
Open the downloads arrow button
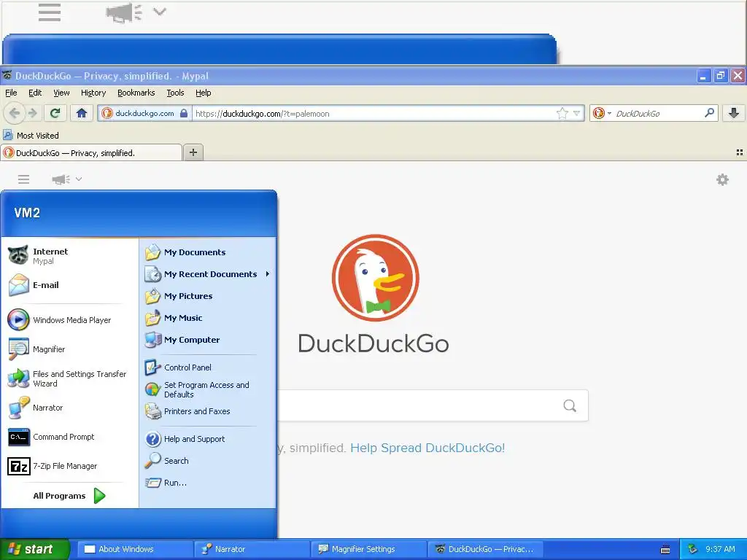[734, 113]
